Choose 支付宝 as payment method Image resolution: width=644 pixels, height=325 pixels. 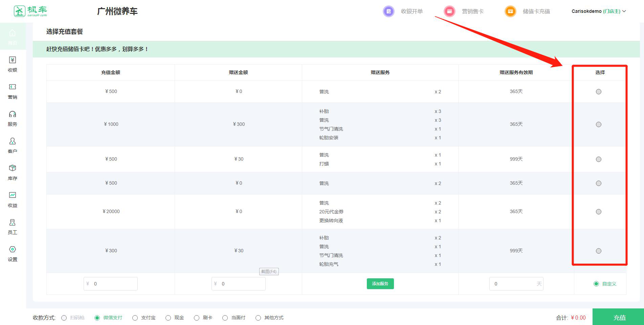point(135,318)
